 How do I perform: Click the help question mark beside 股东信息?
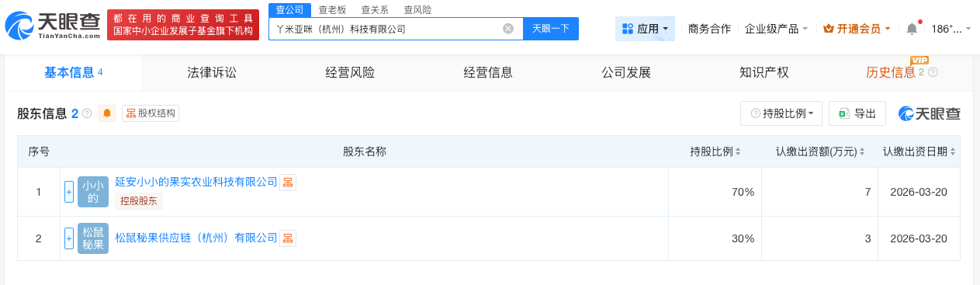pyautogui.click(x=87, y=113)
